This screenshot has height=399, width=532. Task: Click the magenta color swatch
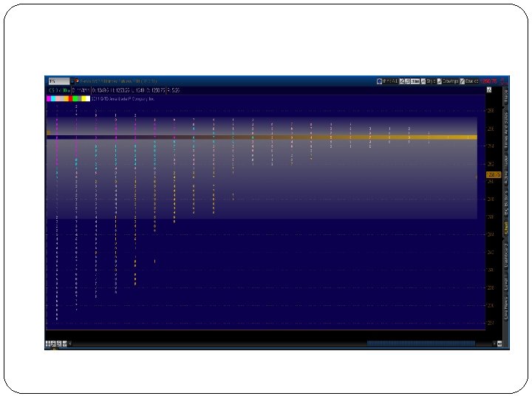pyautogui.click(x=49, y=99)
